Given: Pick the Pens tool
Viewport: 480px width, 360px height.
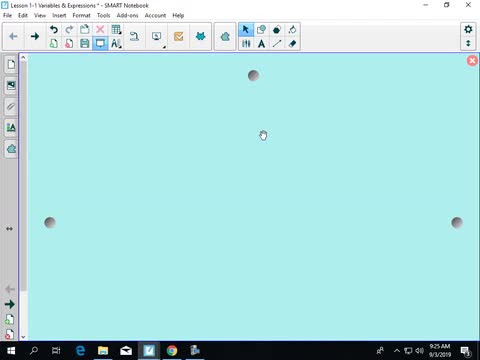Looking at the screenshot, I should coord(246,43).
